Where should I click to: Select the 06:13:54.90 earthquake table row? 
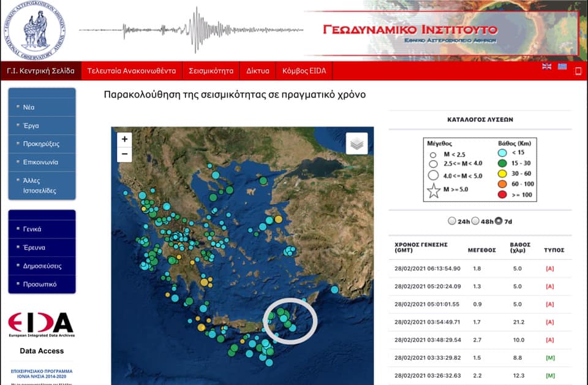pyautogui.click(x=480, y=269)
